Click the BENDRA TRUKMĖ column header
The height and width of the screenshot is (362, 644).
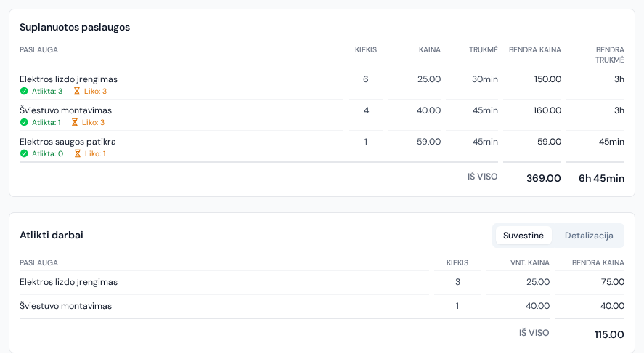click(610, 55)
